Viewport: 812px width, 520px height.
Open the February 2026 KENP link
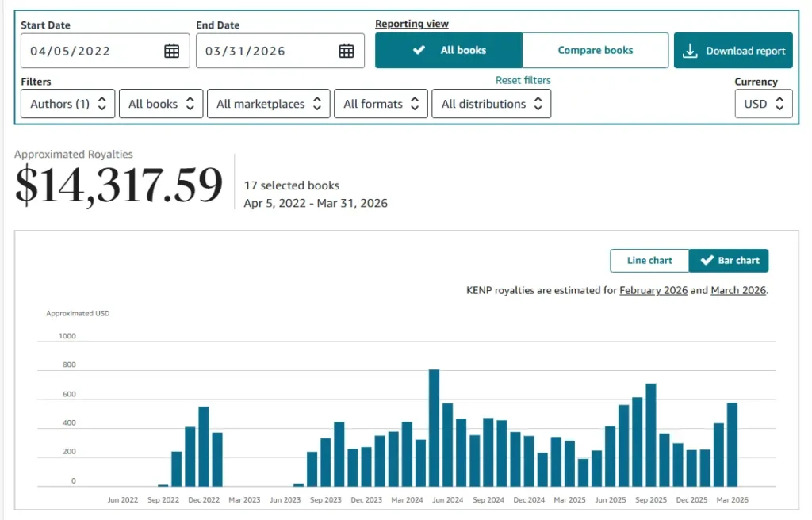[653, 290]
